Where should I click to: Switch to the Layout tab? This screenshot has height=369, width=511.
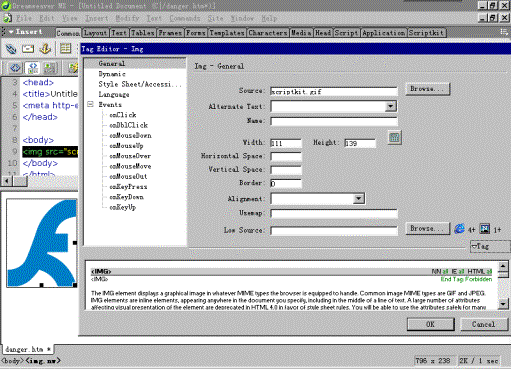[x=95, y=33]
